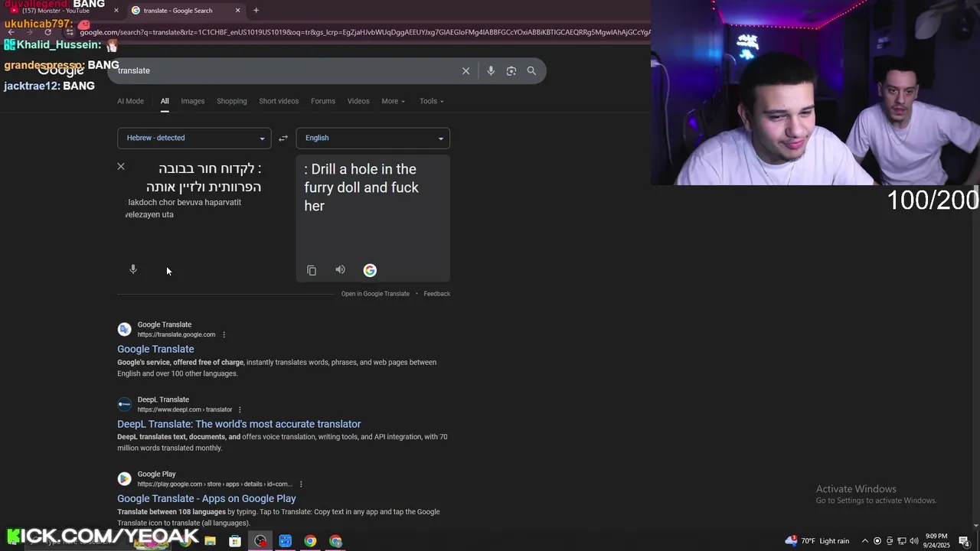Close the Monster - YouTube tab
Image resolution: width=980 pixels, height=551 pixels.
[116, 10]
